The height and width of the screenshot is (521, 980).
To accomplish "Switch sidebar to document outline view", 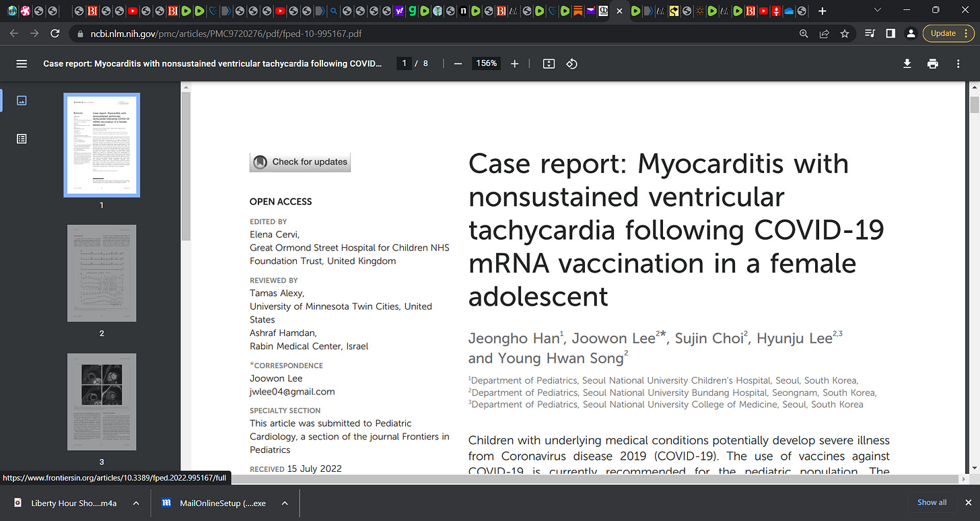I will (22, 139).
